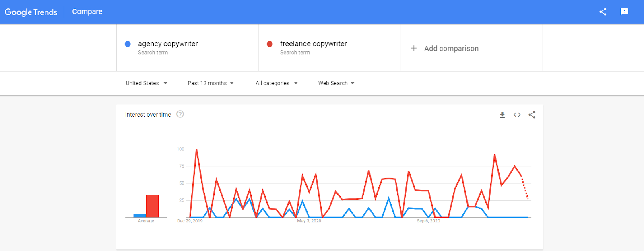This screenshot has height=251, width=644.
Task: Expand the Past 12 months time filter
Action: (211, 83)
